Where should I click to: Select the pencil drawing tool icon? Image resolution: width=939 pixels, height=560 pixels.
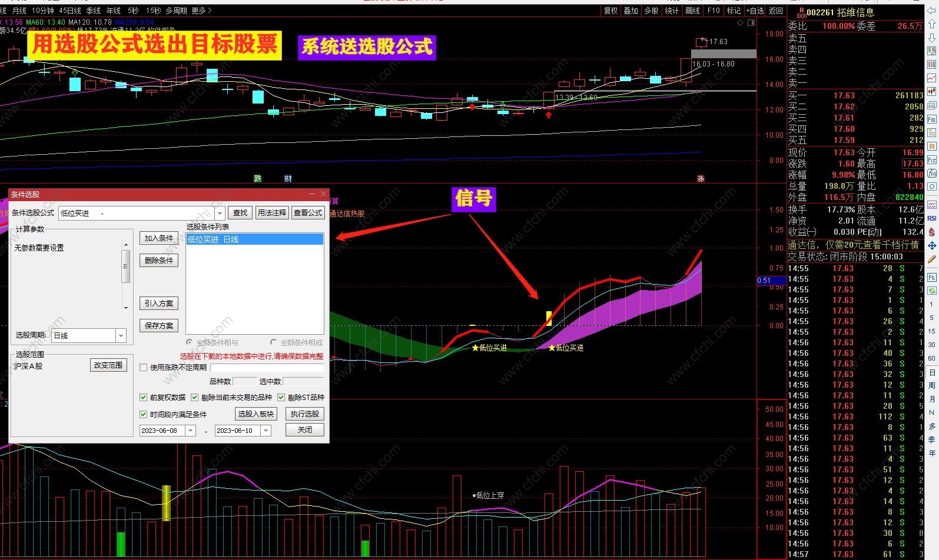pos(932,259)
